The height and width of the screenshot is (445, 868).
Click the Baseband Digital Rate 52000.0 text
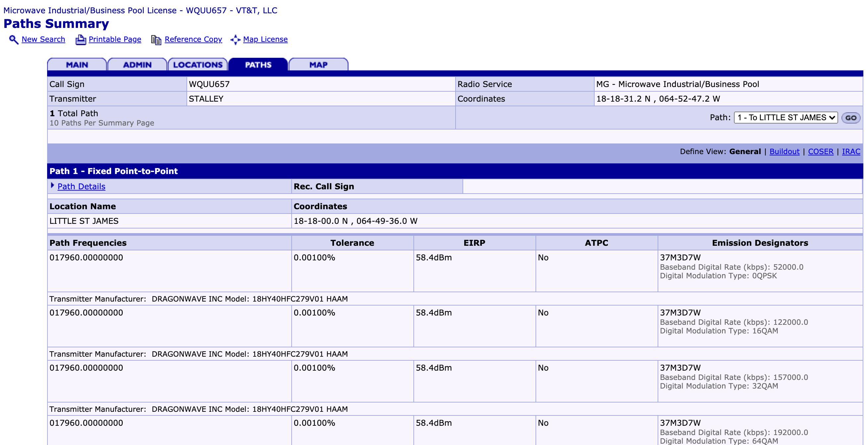[731, 267]
